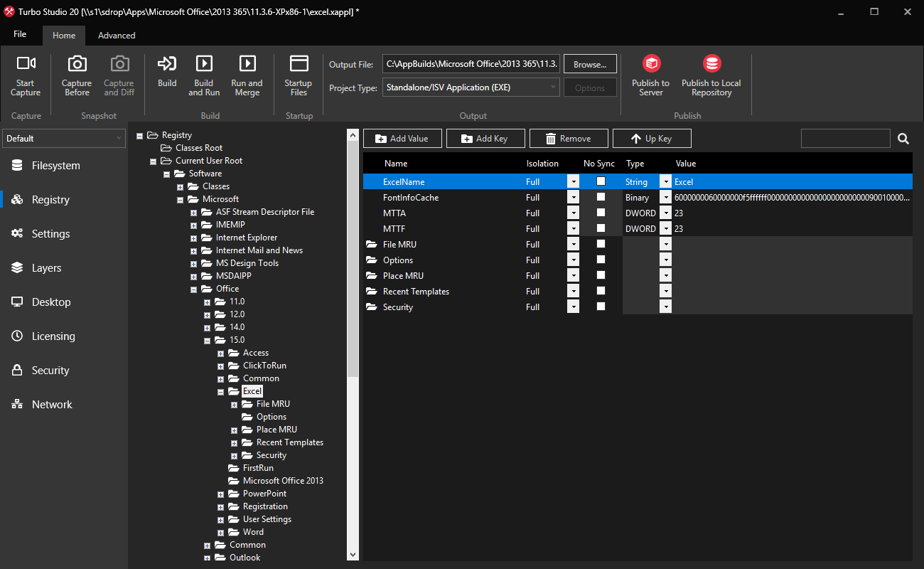Open the Default layer dropdown
924x569 pixels.
(64, 138)
